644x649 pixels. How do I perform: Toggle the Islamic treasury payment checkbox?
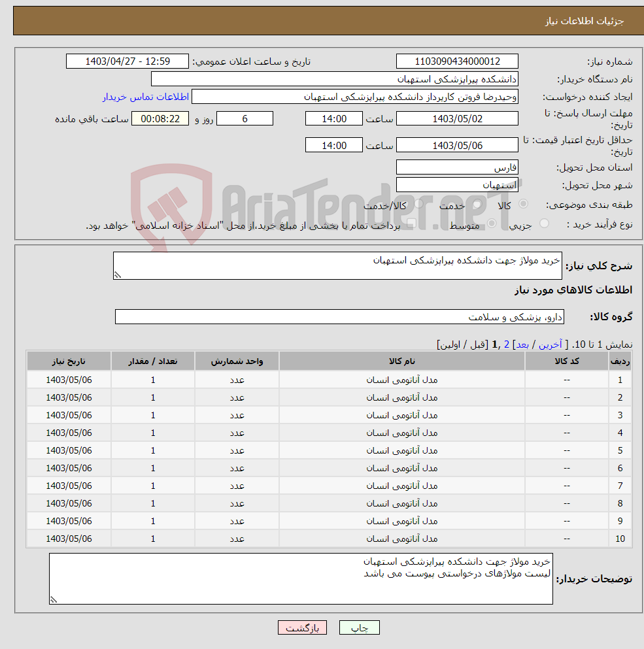tap(411, 224)
